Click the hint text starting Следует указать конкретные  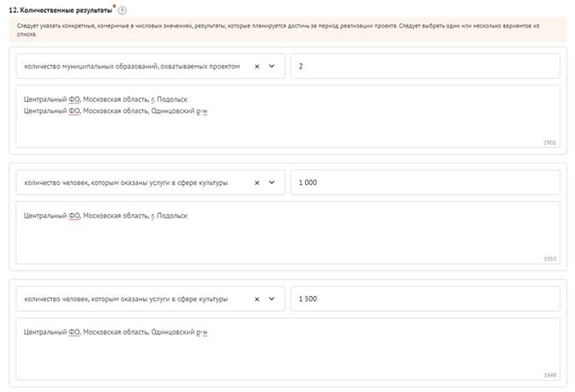pos(278,30)
